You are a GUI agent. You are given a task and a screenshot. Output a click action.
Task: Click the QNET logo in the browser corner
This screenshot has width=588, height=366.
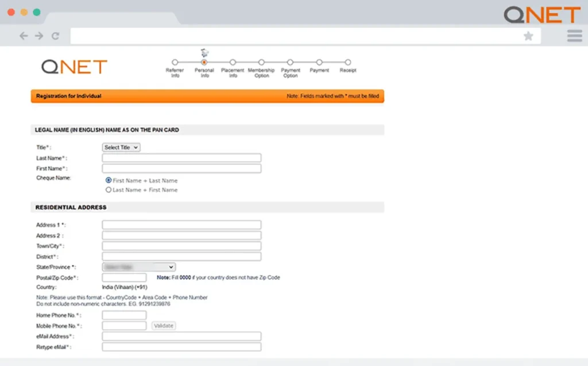coord(540,15)
